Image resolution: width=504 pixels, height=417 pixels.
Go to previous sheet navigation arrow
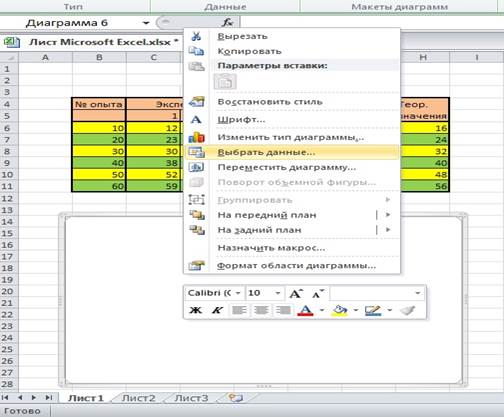(x=20, y=397)
